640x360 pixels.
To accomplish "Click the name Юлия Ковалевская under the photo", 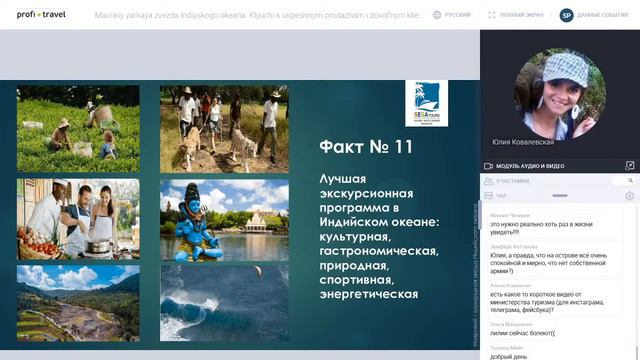I will click(x=523, y=142).
